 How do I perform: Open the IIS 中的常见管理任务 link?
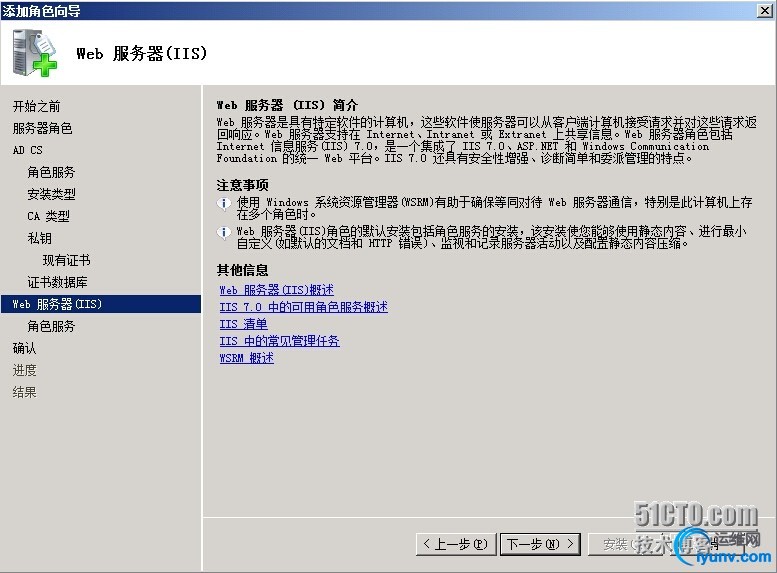279,341
